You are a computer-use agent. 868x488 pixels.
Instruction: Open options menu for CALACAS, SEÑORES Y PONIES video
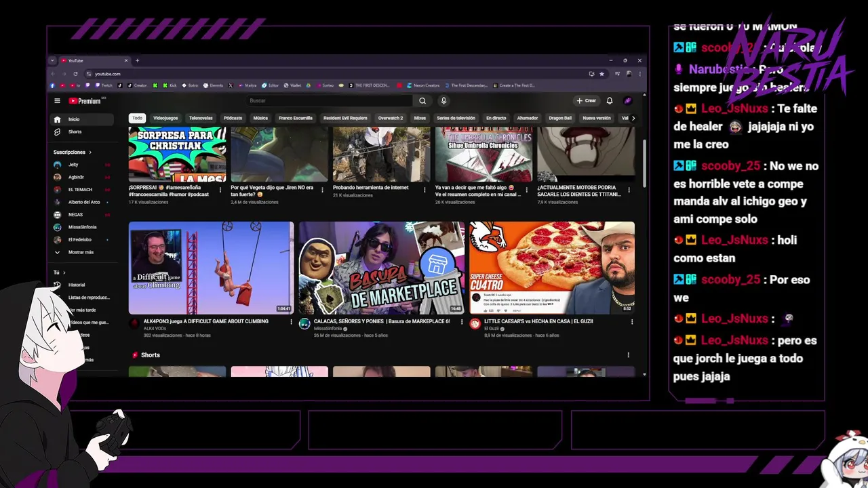462,322
